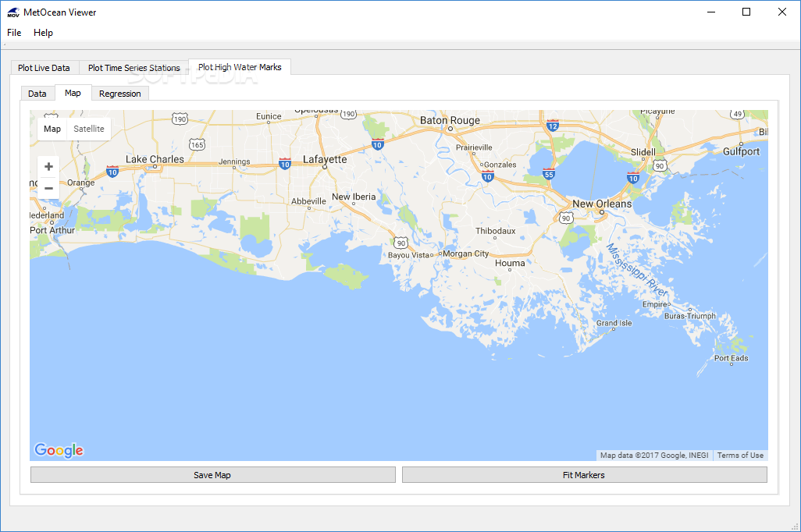Click the Gonzales map label
801x532 pixels.
click(500, 165)
